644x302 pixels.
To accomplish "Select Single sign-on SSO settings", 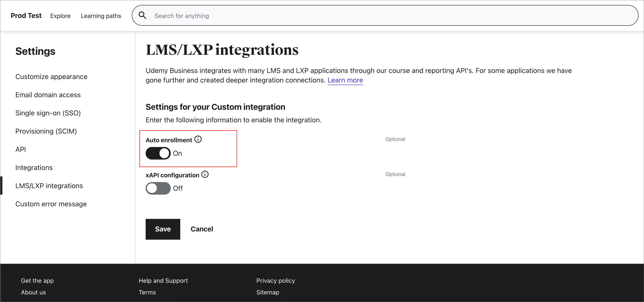I will [x=48, y=113].
